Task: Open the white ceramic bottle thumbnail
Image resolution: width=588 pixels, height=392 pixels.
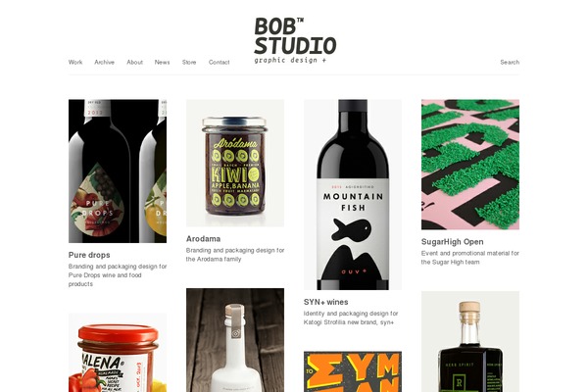Action: [x=235, y=340]
